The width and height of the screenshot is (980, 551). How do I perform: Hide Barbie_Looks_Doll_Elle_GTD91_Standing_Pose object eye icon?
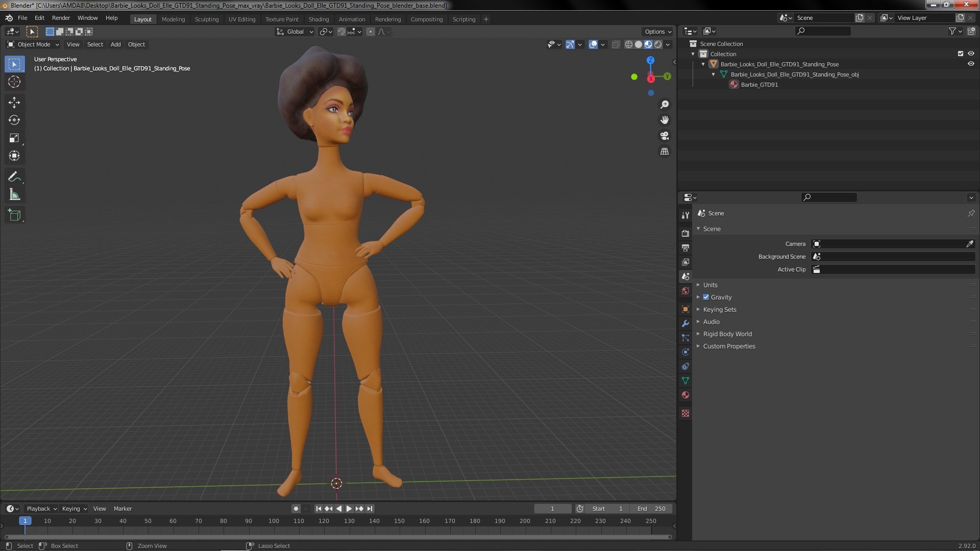[971, 64]
